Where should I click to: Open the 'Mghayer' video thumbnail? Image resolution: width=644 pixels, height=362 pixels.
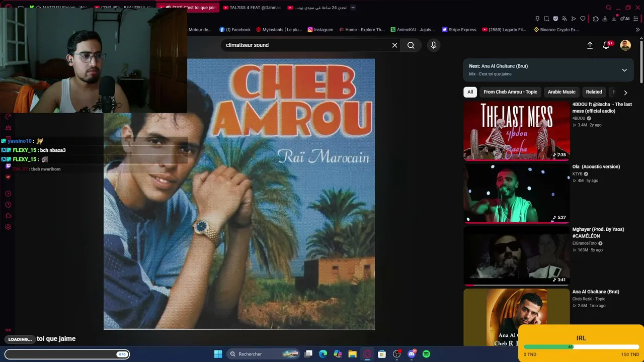pos(516,255)
